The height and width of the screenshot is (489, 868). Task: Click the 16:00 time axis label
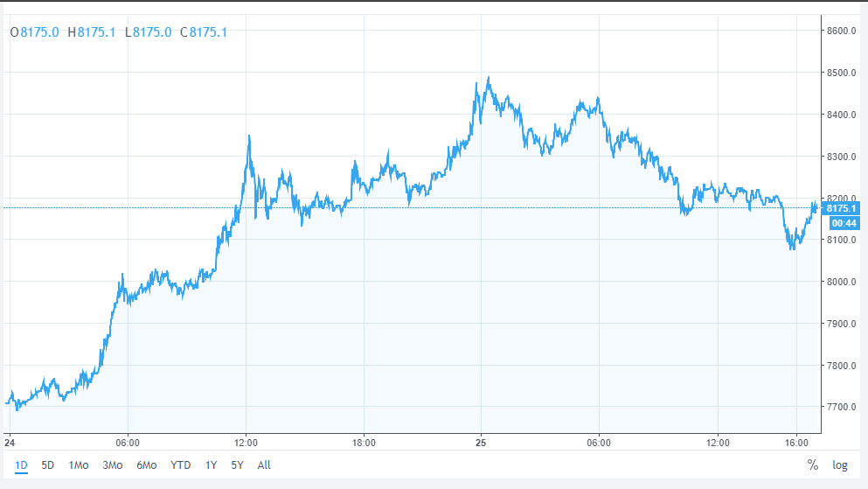click(796, 443)
